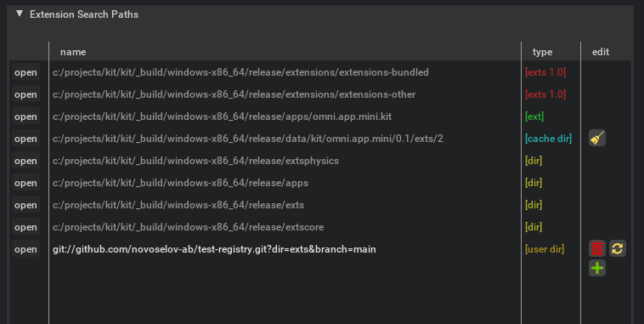This screenshot has width=644, height=324.
Task: Collapse the Extension Search Paths section
Action: pos(20,14)
